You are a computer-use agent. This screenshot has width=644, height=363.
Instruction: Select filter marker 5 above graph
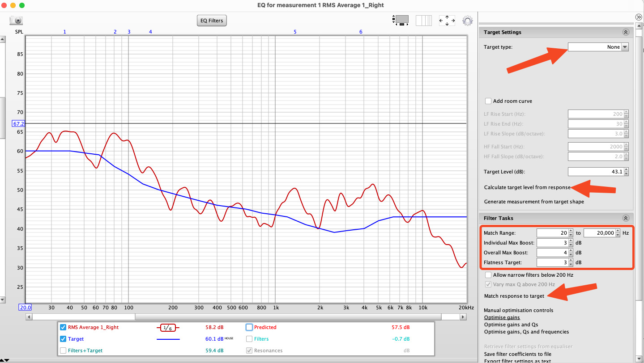click(x=295, y=32)
